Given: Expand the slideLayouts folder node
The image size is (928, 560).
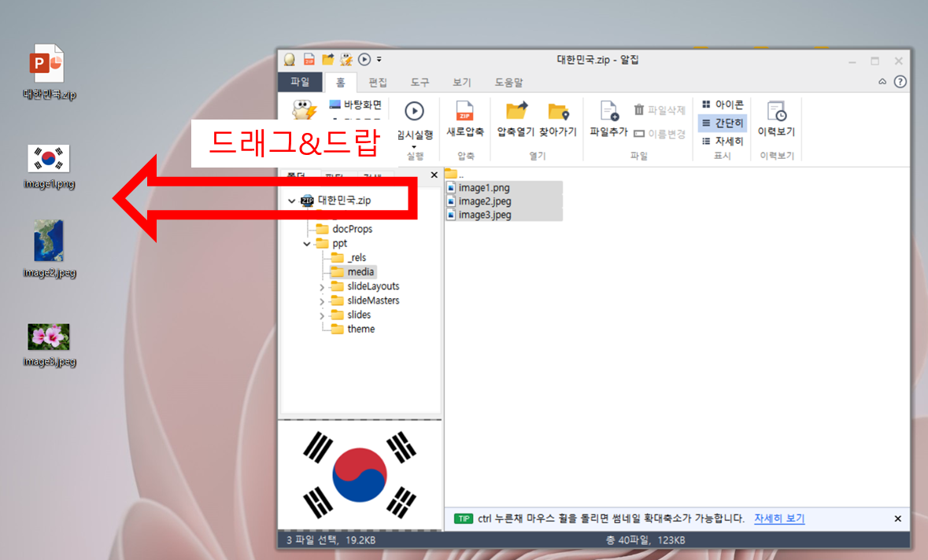Looking at the screenshot, I should 322,287.
